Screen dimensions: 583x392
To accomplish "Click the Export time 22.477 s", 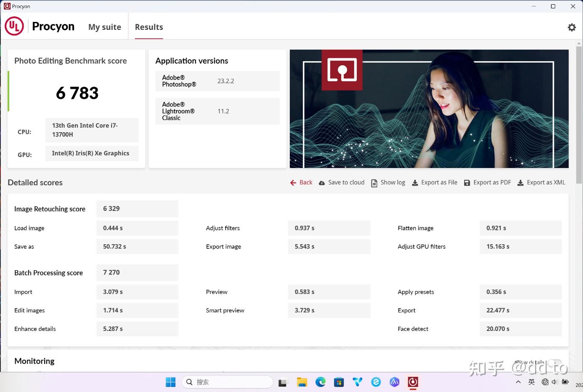I will click(x=521, y=310).
